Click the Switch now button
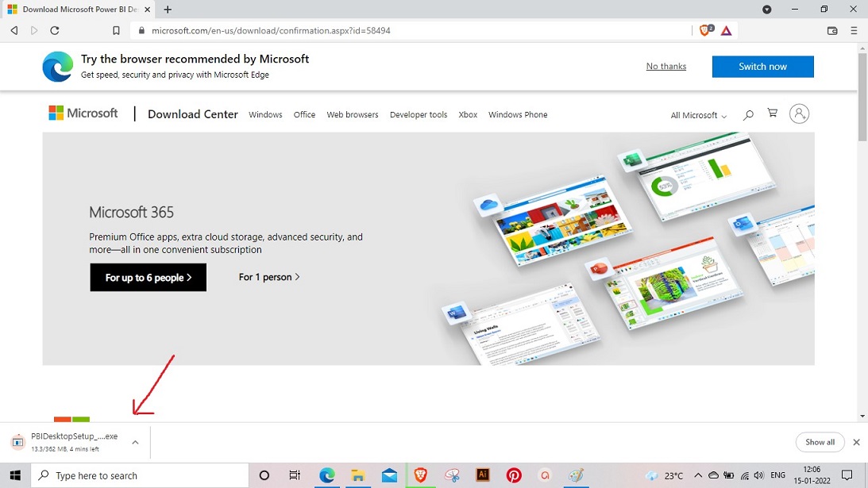Viewport: 868px width, 488px height. [x=763, y=67]
